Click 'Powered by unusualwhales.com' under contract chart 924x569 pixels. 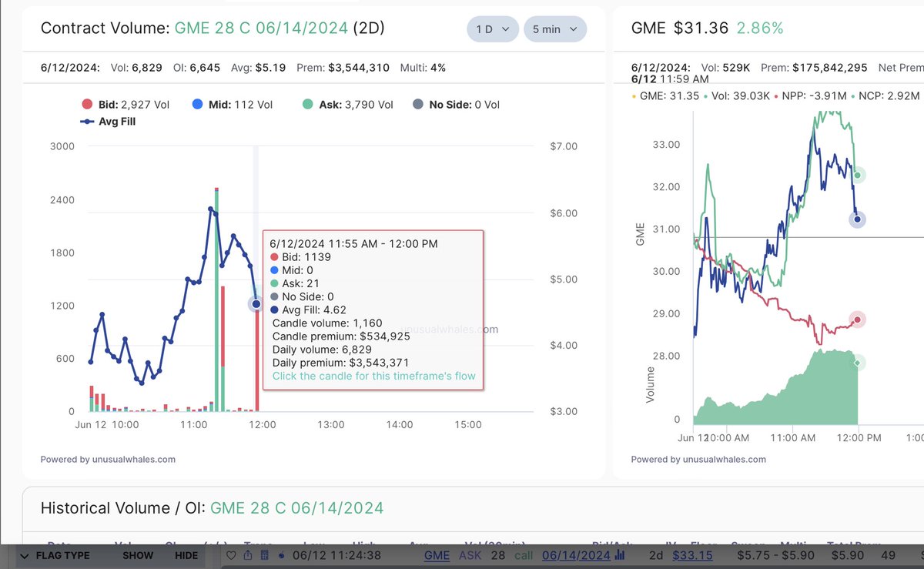click(x=108, y=460)
